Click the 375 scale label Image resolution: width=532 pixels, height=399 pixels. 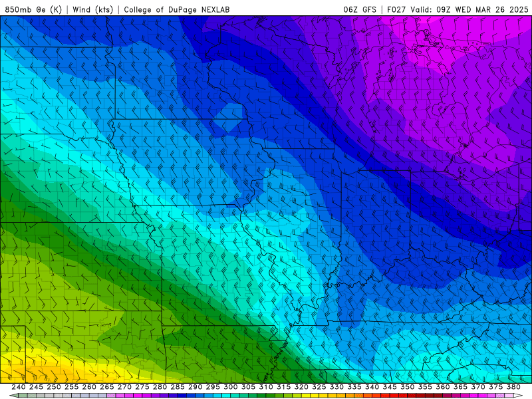point(495,387)
